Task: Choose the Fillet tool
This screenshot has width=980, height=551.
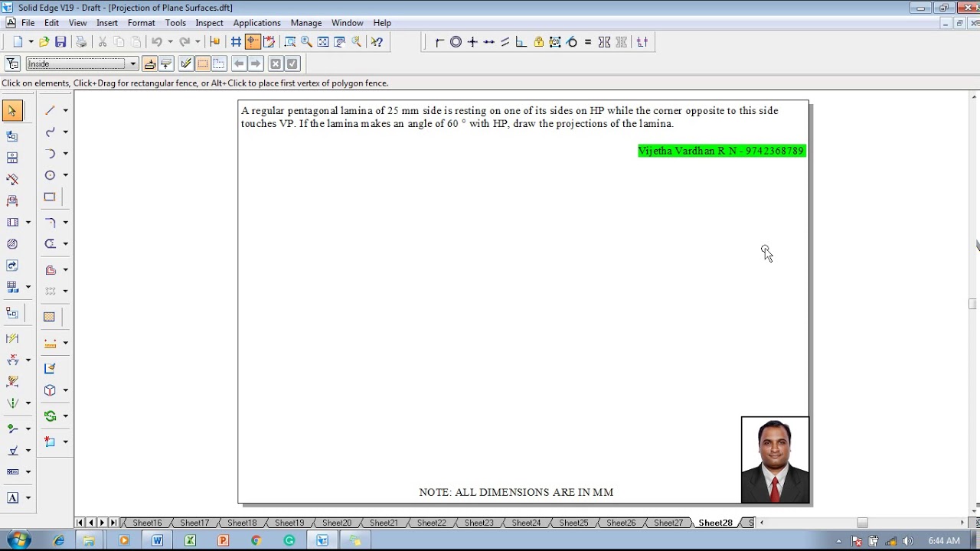Action: [50, 222]
